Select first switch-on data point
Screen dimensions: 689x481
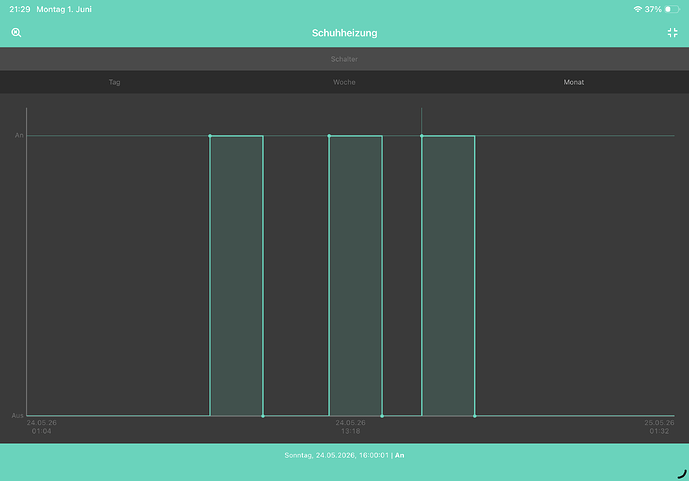point(210,136)
